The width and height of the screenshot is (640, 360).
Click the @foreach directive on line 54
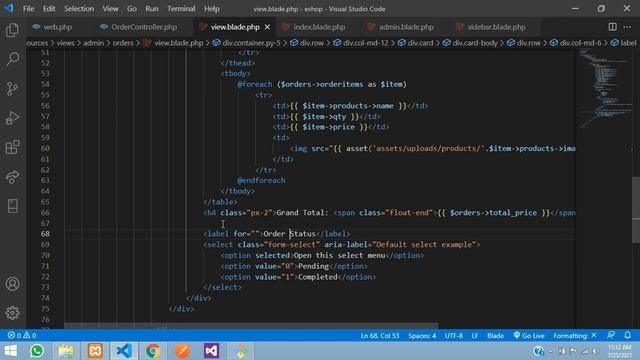[x=255, y=84]
